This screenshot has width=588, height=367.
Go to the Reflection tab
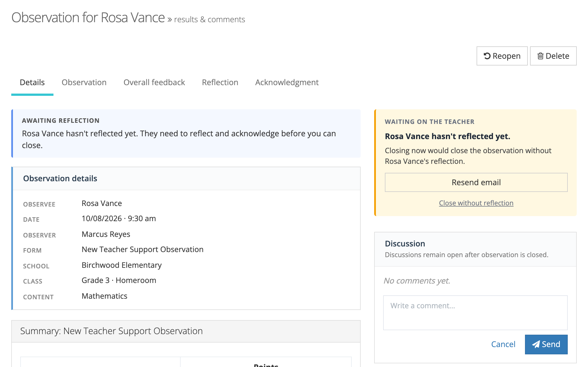click(220, 82)
